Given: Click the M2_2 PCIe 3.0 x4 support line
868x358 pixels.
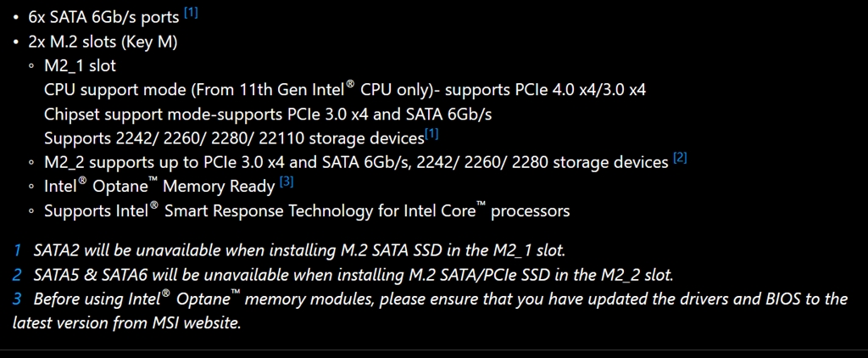Looking at the screenshot, I should (x=356, y=162).
